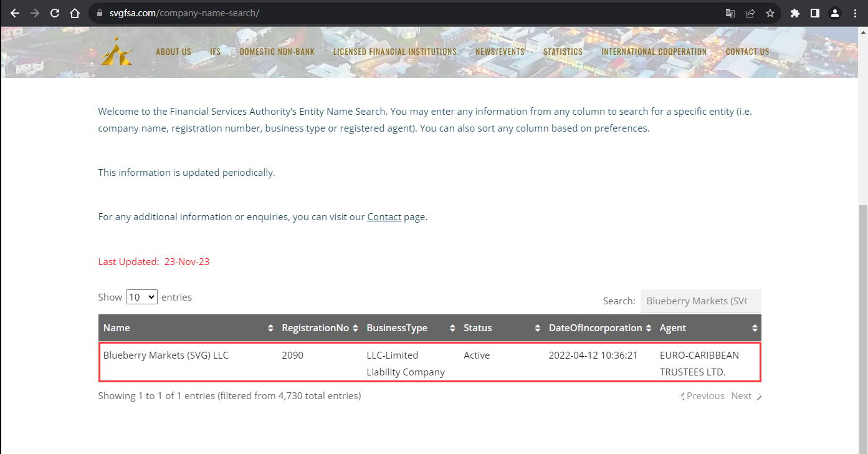
Task: Open the INTERNATIONAL COOPERATION menu
Action: pyautogui.click(x=654, y=52)
